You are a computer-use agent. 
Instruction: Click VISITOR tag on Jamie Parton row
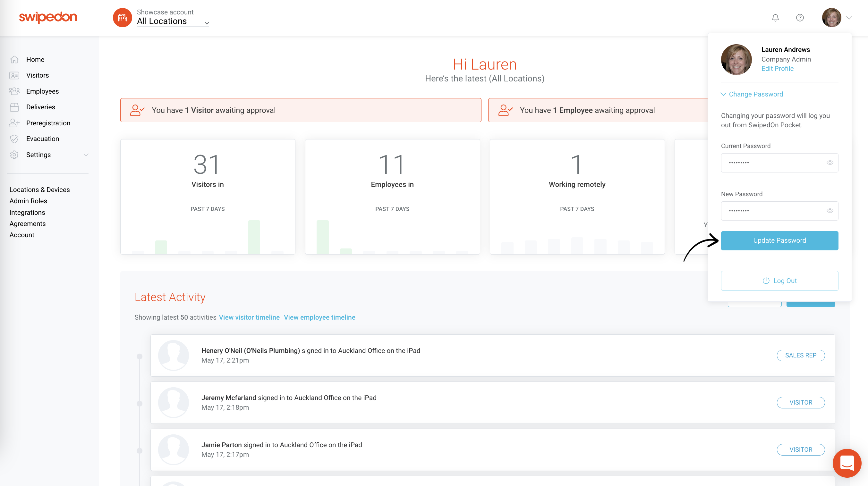pos(801,450)
